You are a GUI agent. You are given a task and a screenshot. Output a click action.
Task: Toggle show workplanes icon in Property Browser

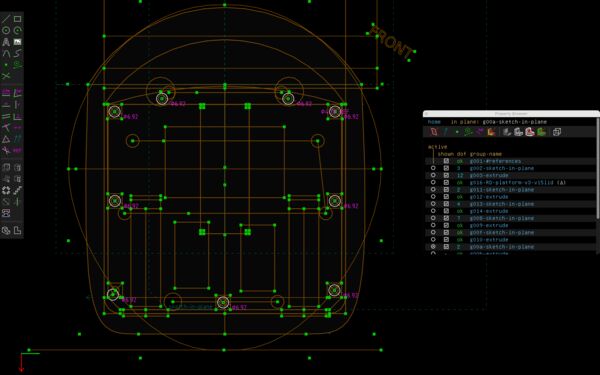434,132
